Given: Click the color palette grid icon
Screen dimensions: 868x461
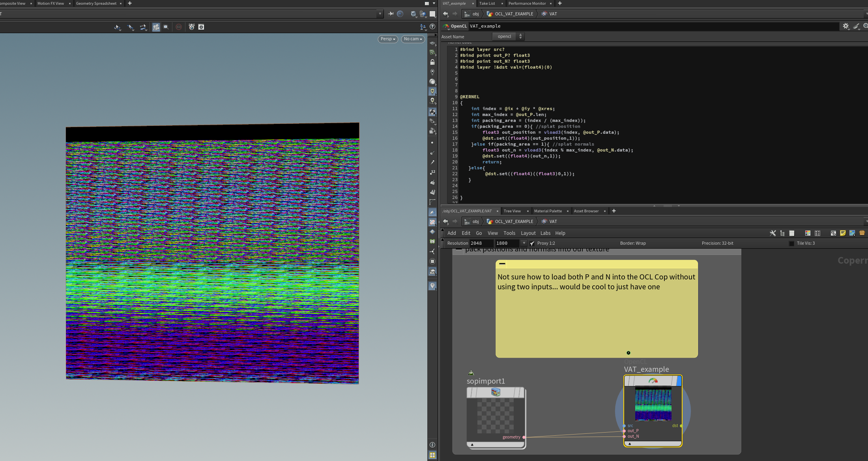Looking at the screenshot, I should click(808, 233).
